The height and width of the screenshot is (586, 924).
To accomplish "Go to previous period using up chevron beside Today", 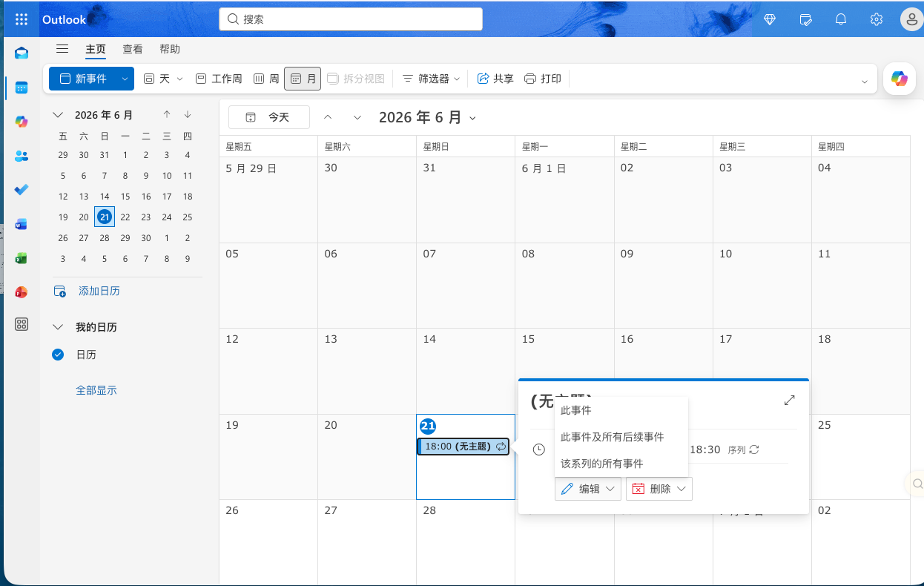I will point(328,117).
